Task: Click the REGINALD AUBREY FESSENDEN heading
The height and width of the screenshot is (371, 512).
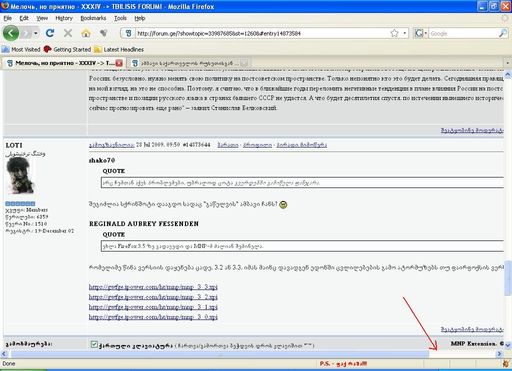Action: point(144,224)
